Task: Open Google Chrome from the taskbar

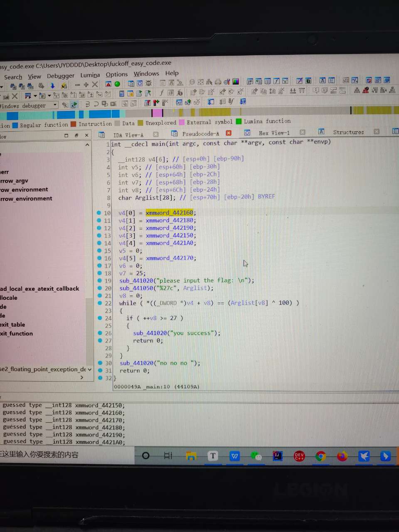Action: (320, 456)
